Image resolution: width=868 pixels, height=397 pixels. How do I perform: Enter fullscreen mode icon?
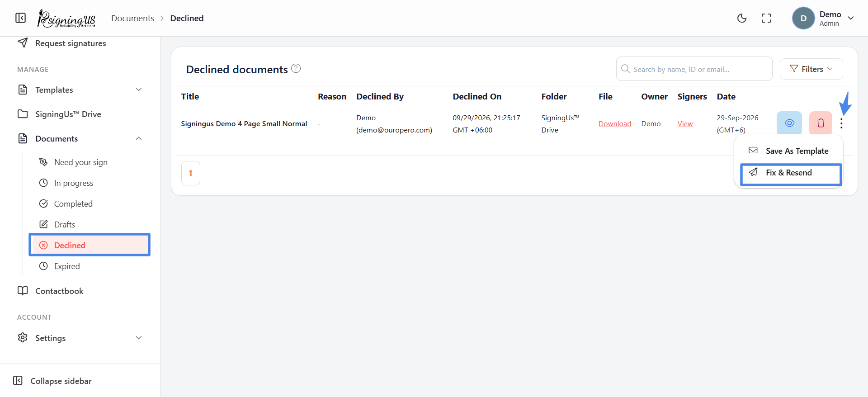click(766, 18)
